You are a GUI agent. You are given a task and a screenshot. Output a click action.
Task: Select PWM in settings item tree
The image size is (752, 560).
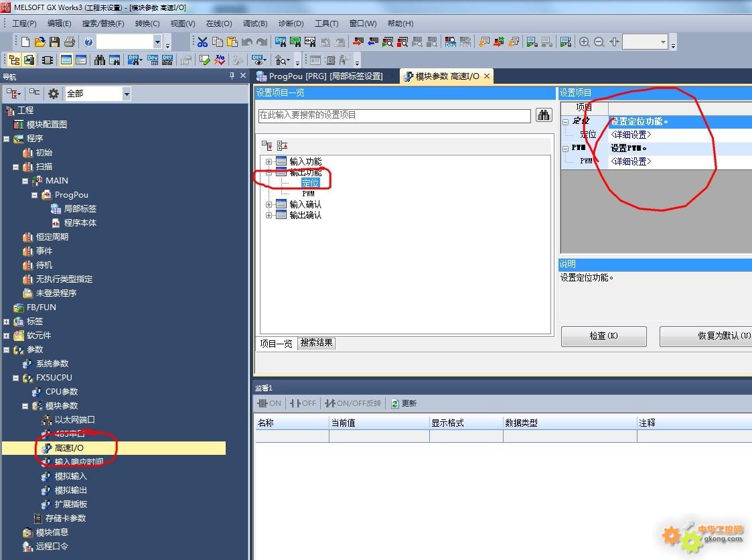coord(309,194)
